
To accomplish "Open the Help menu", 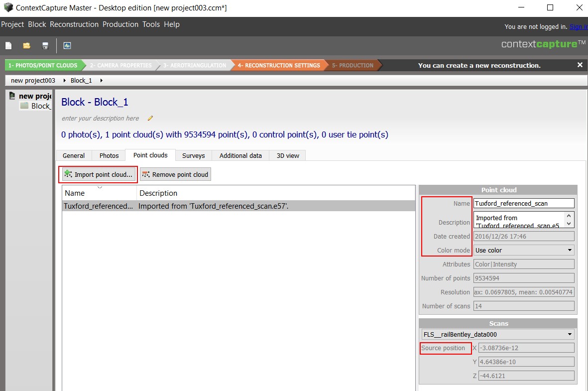I will pyautogui.click(x=172, y=24).
